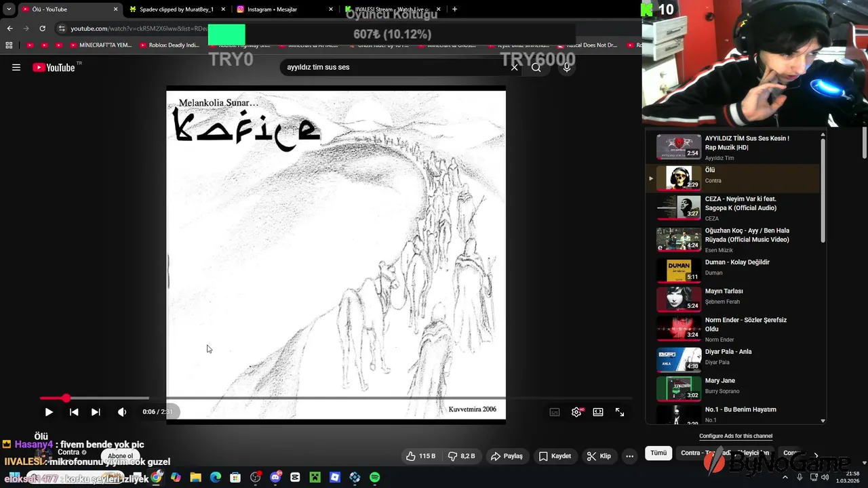Open more actions three-dot menu

coord(629,456)
